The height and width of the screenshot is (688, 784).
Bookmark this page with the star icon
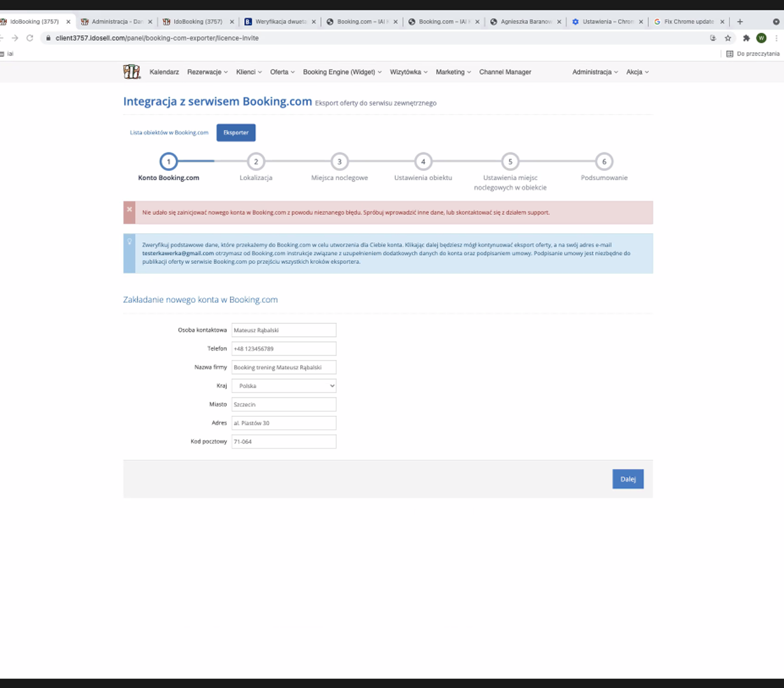click(728, 38)
